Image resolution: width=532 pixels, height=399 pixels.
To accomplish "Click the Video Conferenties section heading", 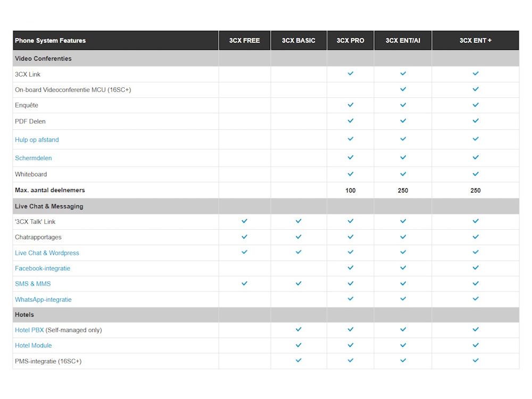I will point(43,59).
